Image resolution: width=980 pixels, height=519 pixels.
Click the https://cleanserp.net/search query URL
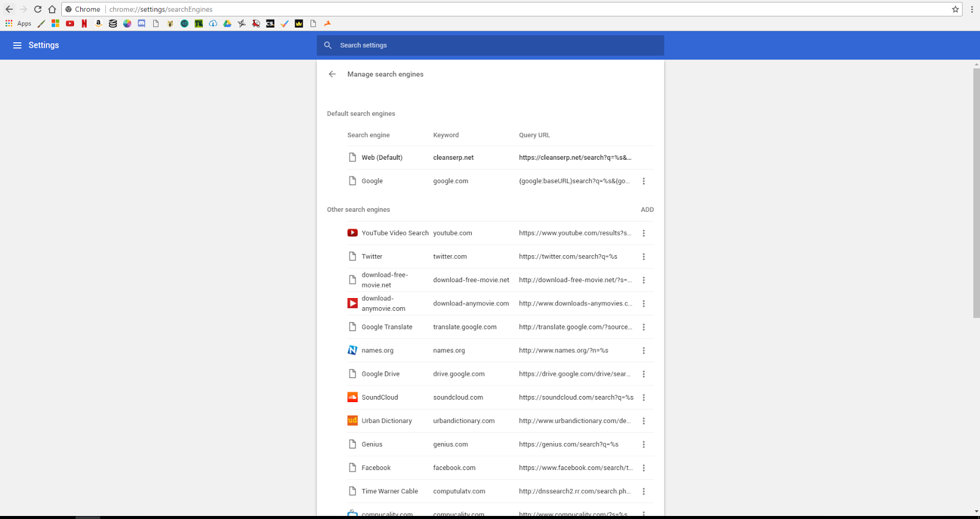tap(575, 157)
